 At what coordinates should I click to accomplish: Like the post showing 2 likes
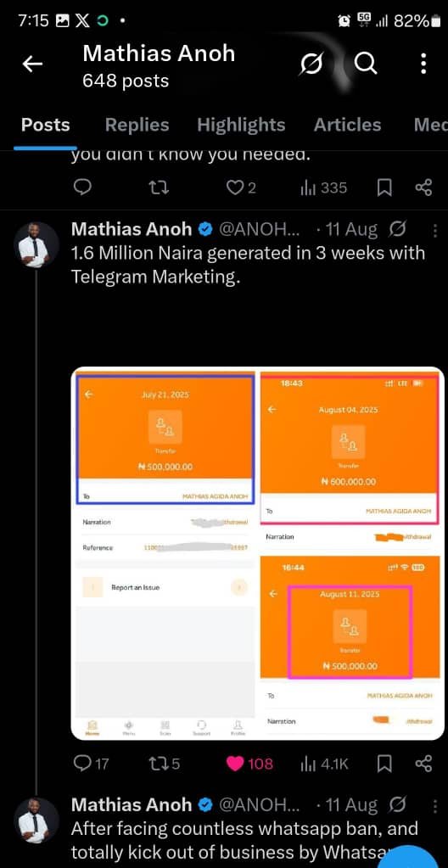242,188
